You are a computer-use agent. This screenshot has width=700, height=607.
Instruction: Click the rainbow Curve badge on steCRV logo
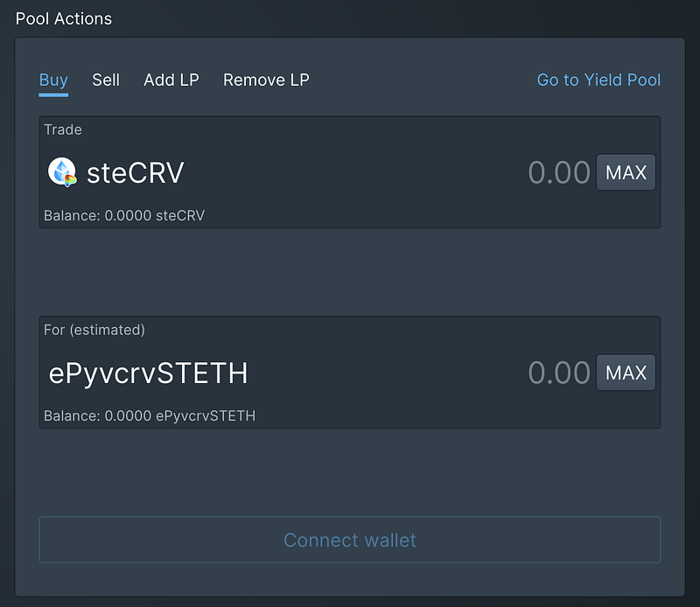point(70,181)
